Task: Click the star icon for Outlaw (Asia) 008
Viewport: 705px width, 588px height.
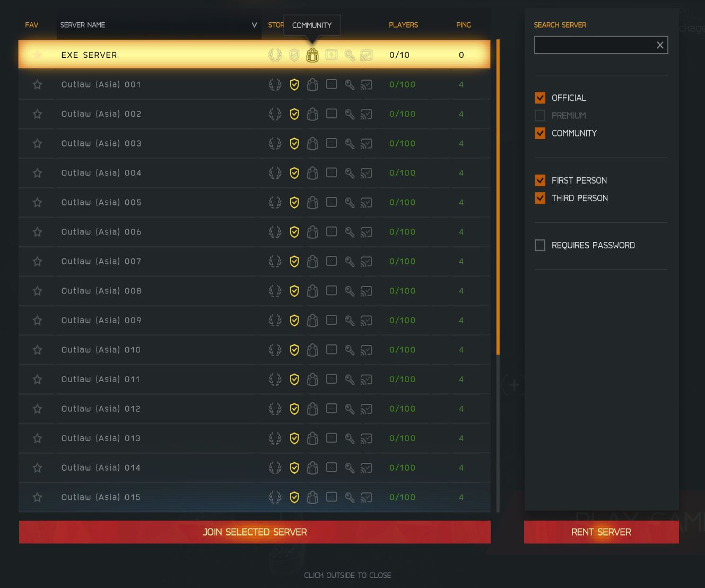Action: 37,291
